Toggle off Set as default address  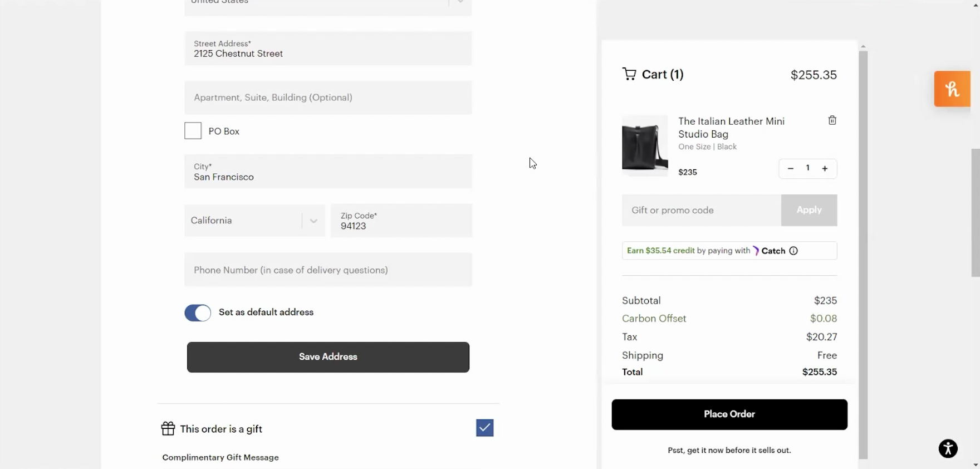click(198, 312)
